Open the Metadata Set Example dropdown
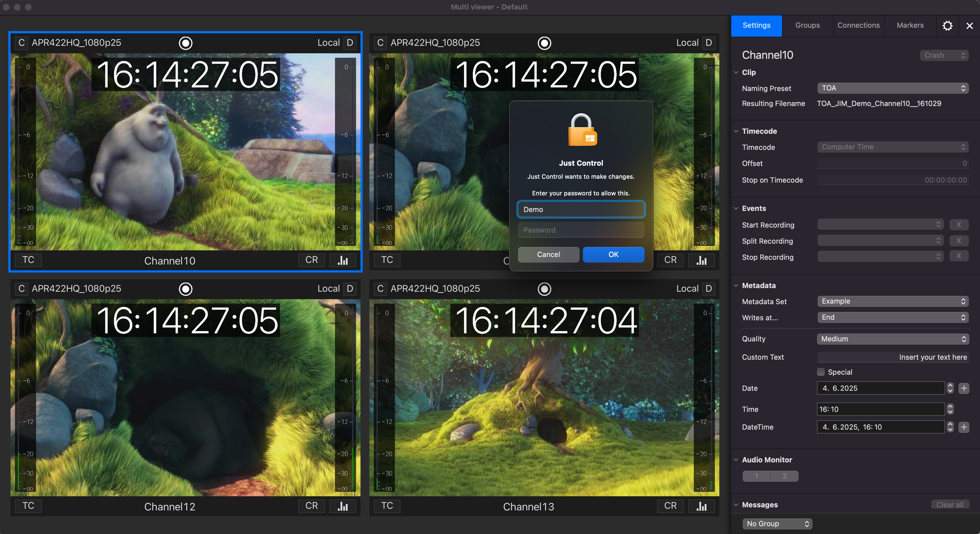The height and width of the screenshot is (534, 980). [892, 301]
